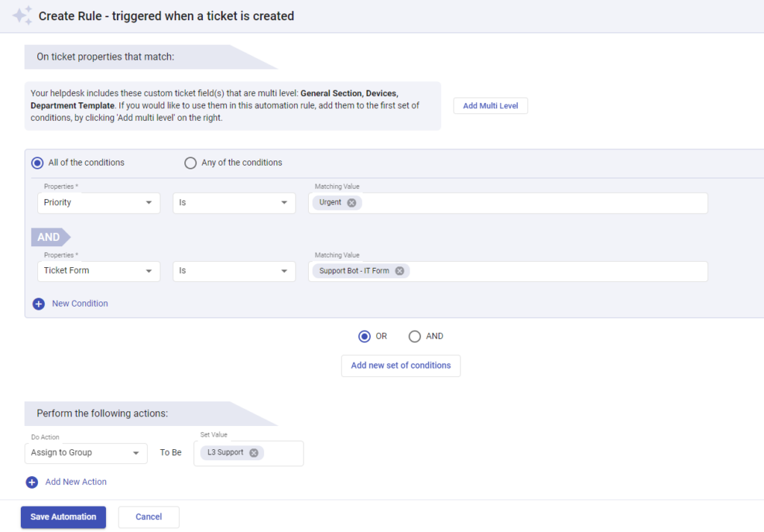Select the Any of the conditions radio button
The width and height of the screenshot is (764, 532).
tap(190, 162)
